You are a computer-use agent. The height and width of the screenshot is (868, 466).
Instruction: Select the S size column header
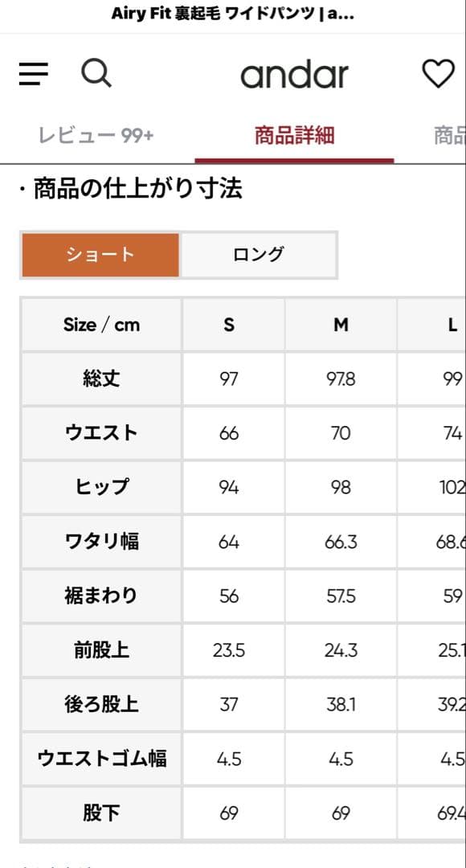coord(229,325)
